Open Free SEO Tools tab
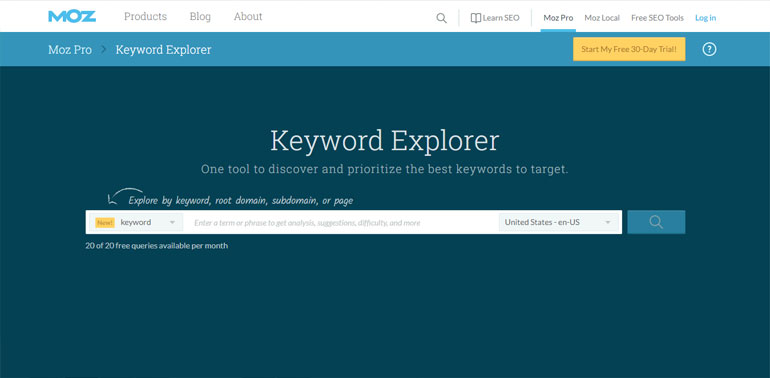 657,18
